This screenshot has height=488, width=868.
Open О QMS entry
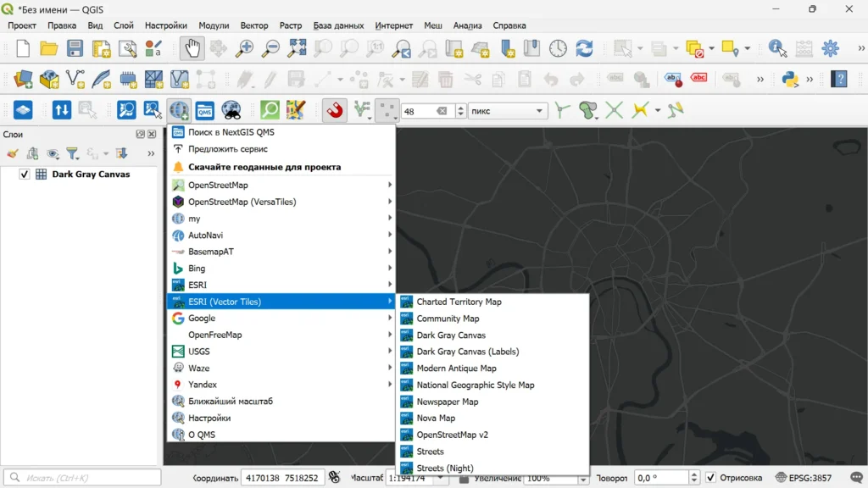click(281, 435)
